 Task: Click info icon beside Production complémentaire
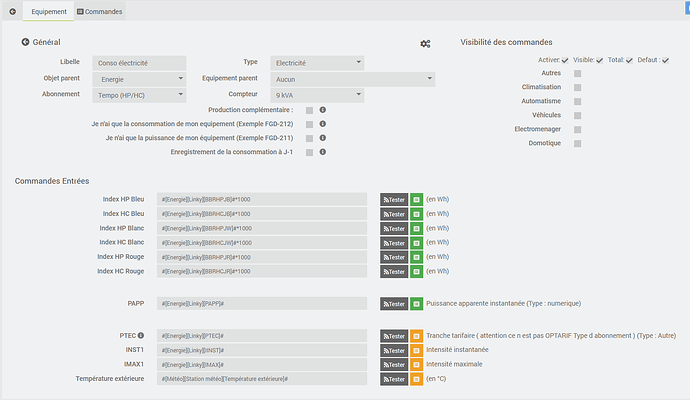click(323, 110)
